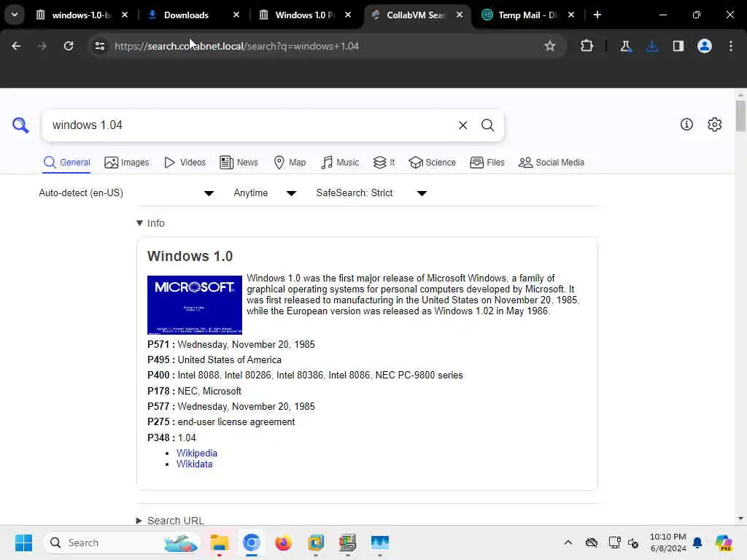Click the muted volume tray icon

click(633, 542)
